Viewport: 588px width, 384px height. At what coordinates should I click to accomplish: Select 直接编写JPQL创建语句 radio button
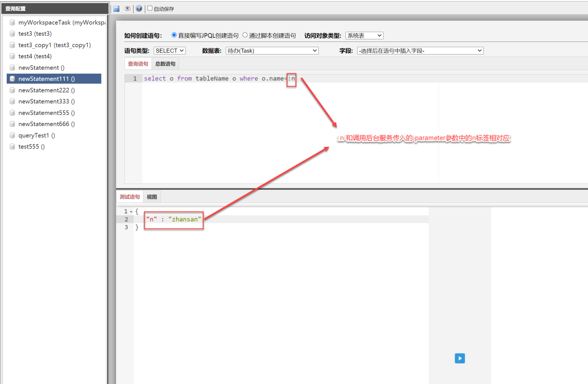174,35
